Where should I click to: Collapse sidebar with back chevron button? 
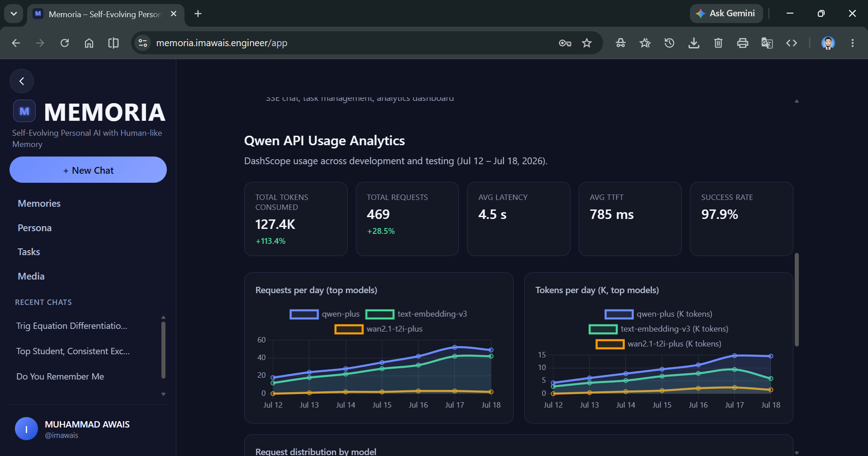22,81
